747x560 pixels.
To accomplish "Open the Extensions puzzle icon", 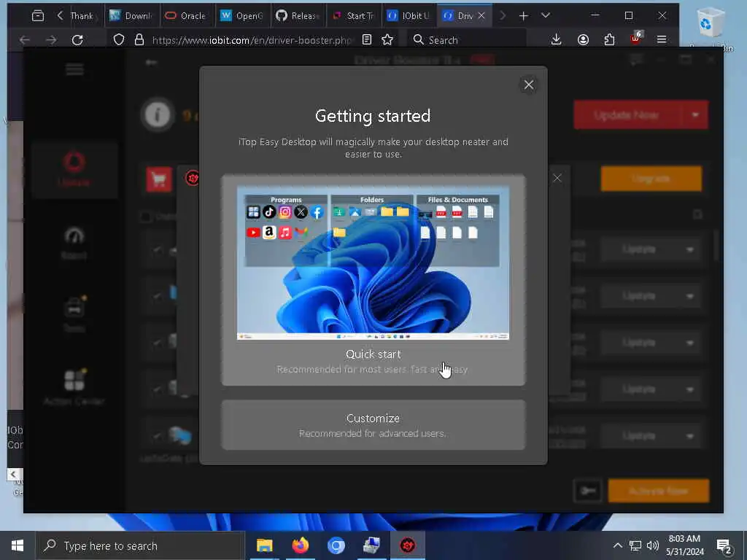I will [609, 39].
